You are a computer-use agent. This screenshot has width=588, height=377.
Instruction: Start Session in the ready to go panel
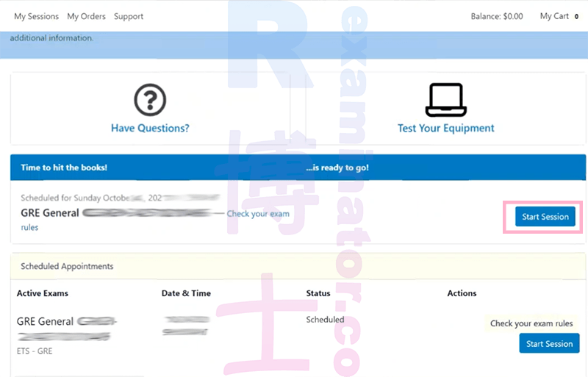[x=545, y=217]
